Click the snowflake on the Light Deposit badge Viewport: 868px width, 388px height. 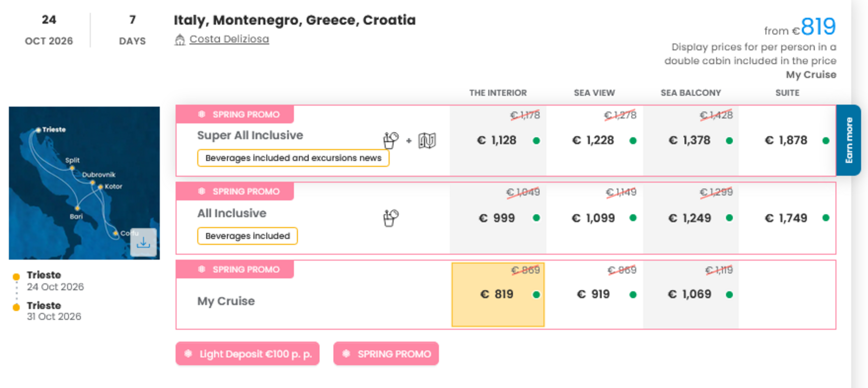(189, 354)
